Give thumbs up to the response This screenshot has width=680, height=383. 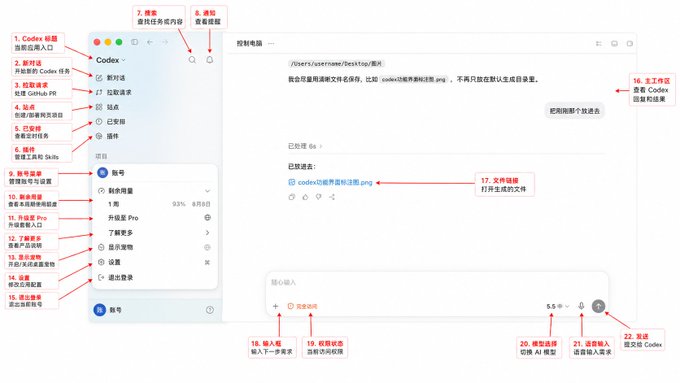pyautogui.click(x=305, y=197)
